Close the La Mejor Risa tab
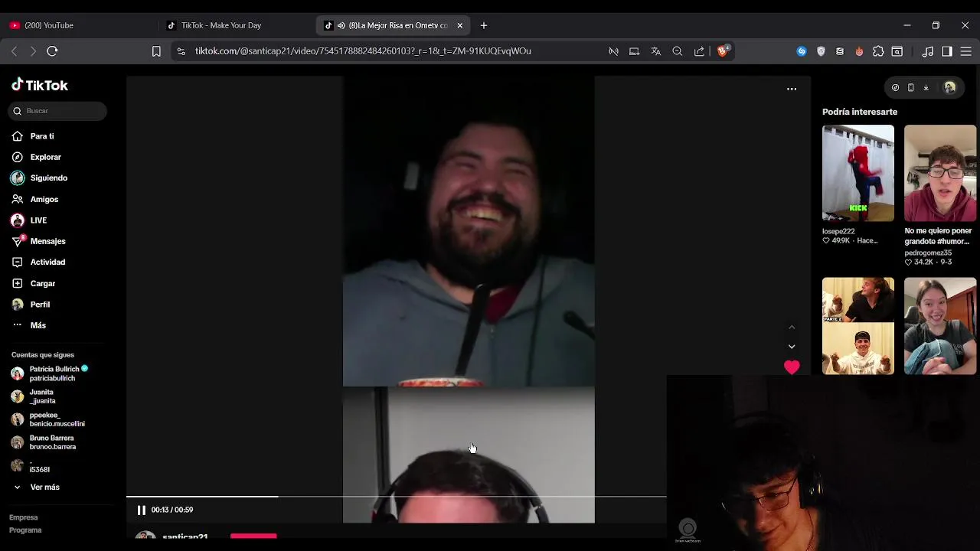The image size is (980, 551). [459, 25]
